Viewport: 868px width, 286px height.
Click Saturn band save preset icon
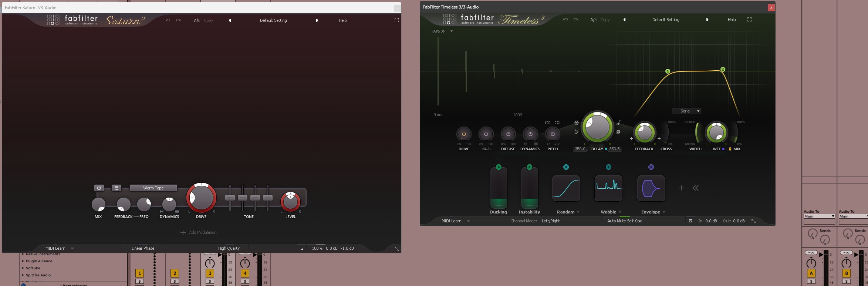[x=116, y=188]
